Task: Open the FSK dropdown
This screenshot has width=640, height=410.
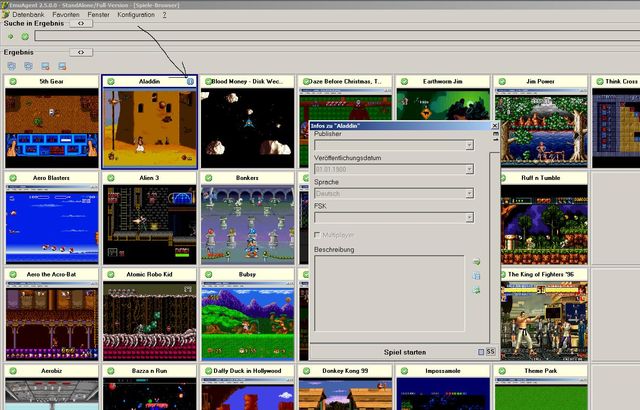Action: point(469,217)
